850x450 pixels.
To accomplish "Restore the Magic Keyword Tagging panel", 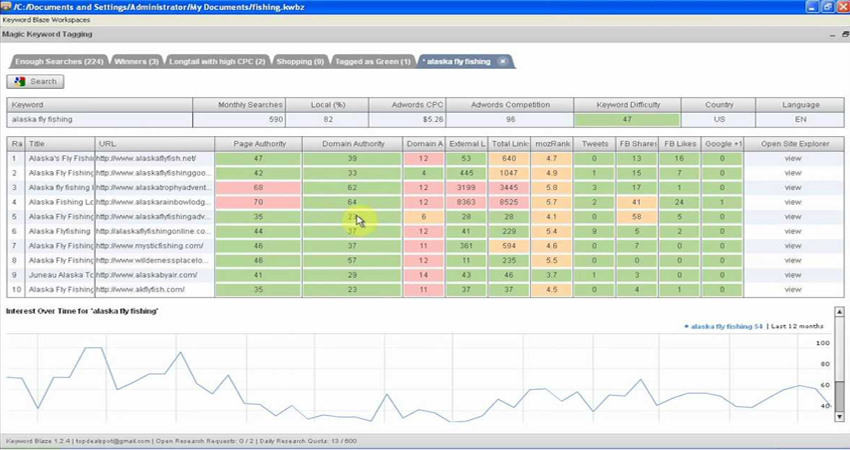I will coord(845,34).
